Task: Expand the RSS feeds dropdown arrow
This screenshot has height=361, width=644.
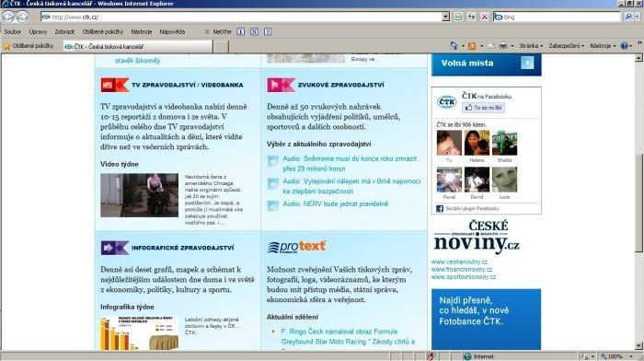Action: pyautogui.click(x=481, y=46)
